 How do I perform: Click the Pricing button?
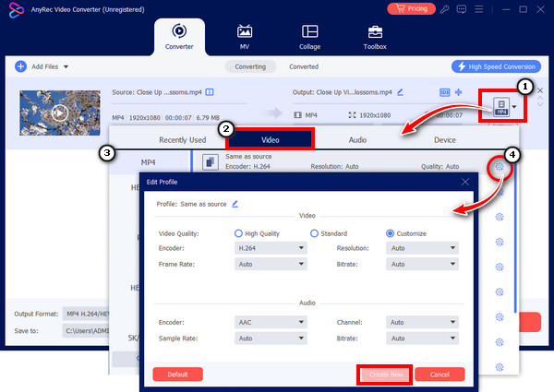tap(411, 9)
